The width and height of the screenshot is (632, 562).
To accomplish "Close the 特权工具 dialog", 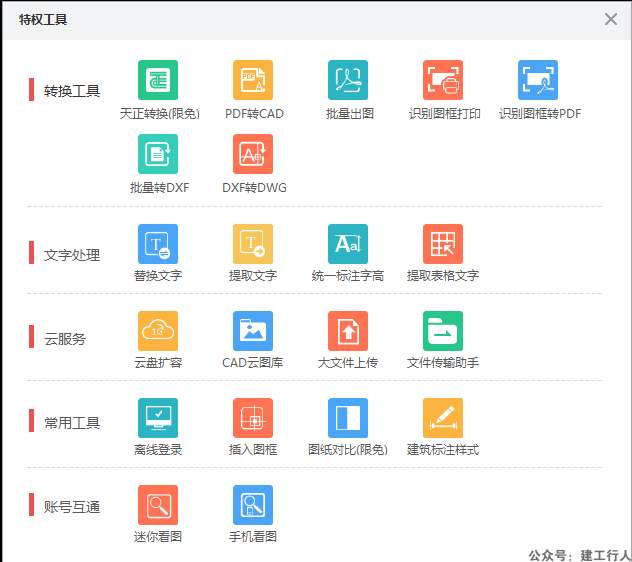I will pos(611,19).
